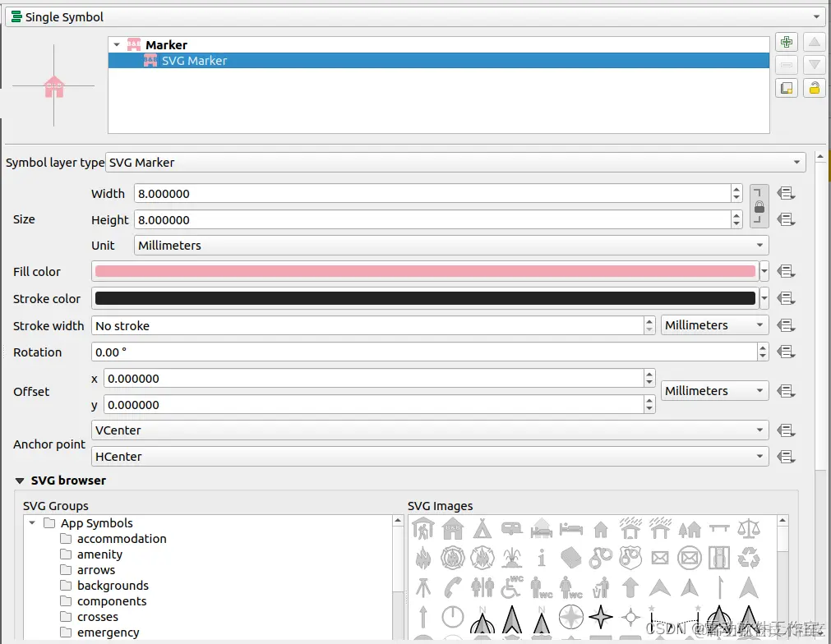Viewport: 831px width, 644px height.
Task: Open data-defined override for HCenter anchor
Action: (x=786, y=457)
